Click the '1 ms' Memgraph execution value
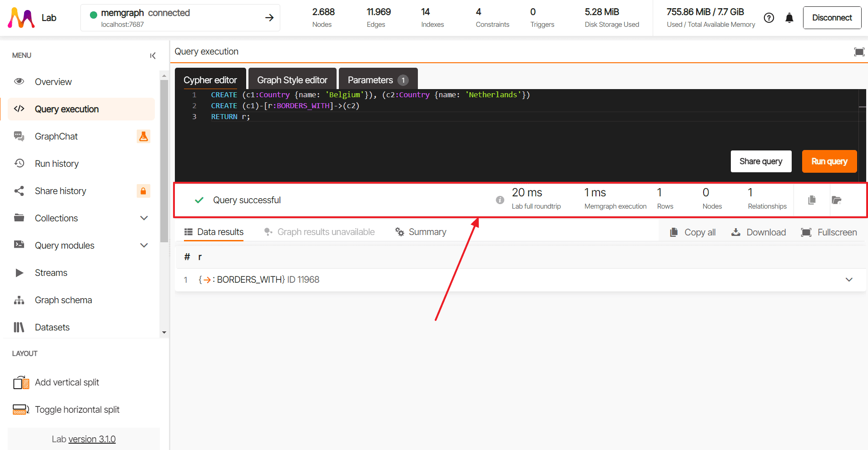The height and width of the screenshot is (450, 868). (x=595, y=193)
